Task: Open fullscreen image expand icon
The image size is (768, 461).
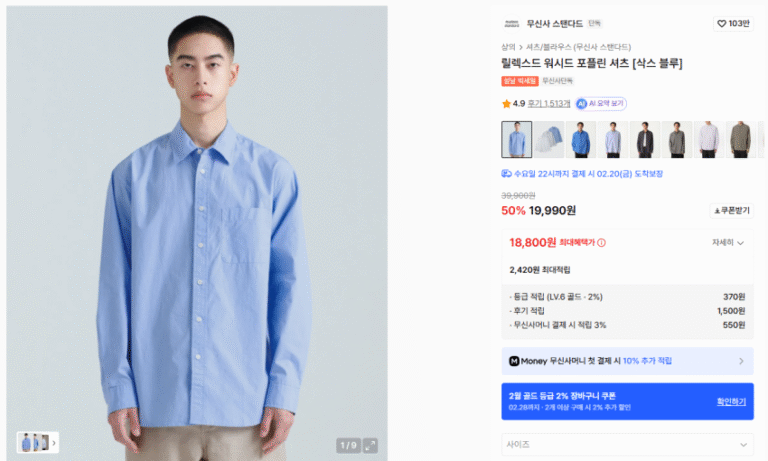Action: [370, 445]
